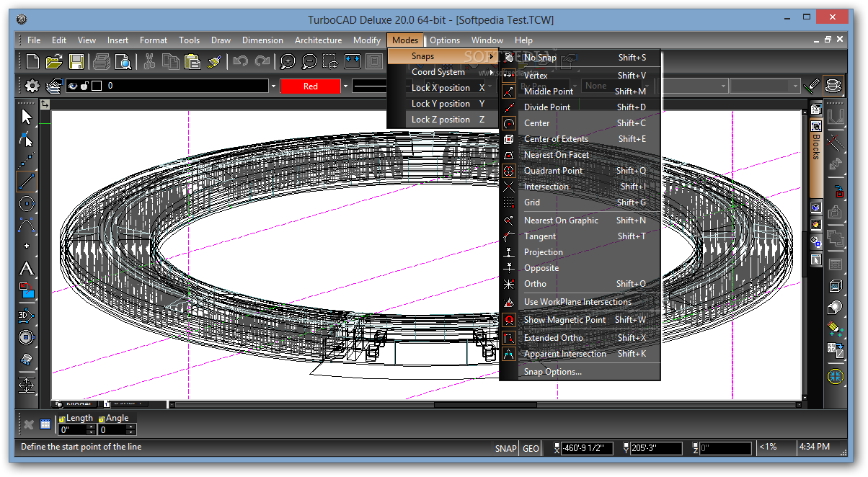Open Snap Options... dialog

tap(580, 372)
